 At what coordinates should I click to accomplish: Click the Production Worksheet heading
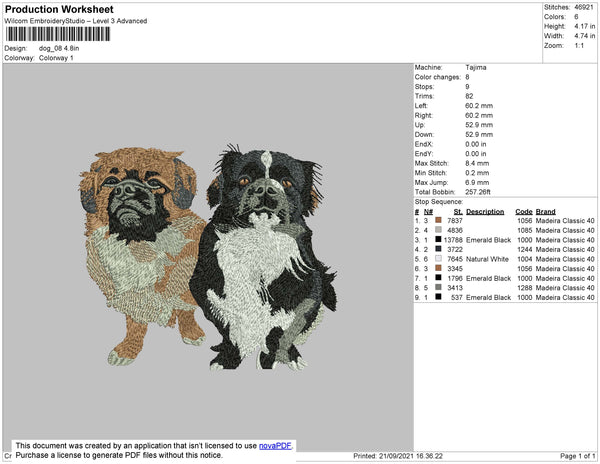coord(59,9)
